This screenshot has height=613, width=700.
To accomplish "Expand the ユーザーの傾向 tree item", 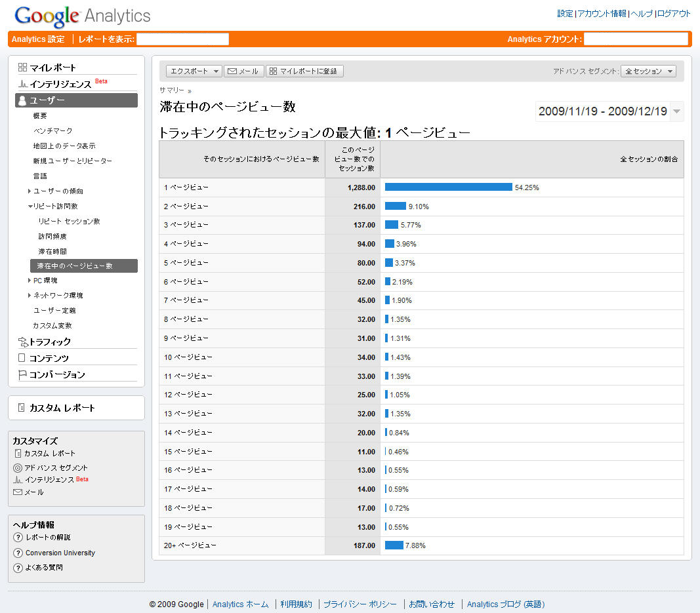I will tap(30, 191).
